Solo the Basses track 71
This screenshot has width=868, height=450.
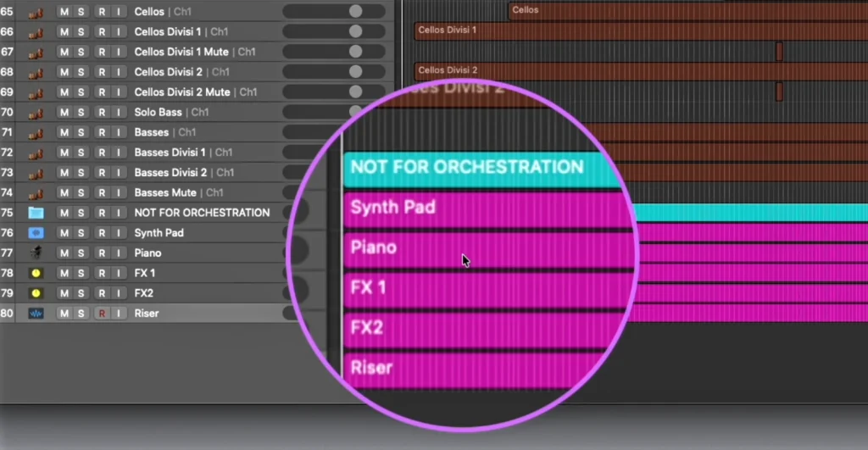click(81, 132)
